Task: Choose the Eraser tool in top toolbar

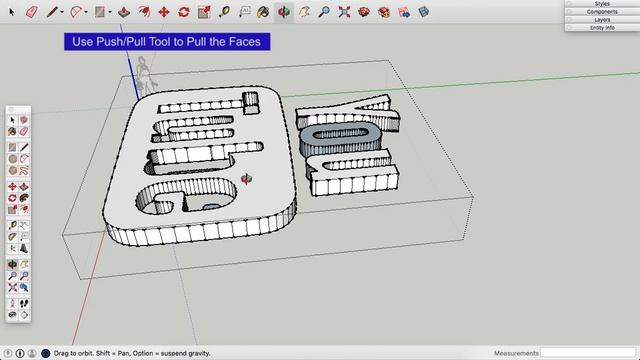Action: click(32, 12)
